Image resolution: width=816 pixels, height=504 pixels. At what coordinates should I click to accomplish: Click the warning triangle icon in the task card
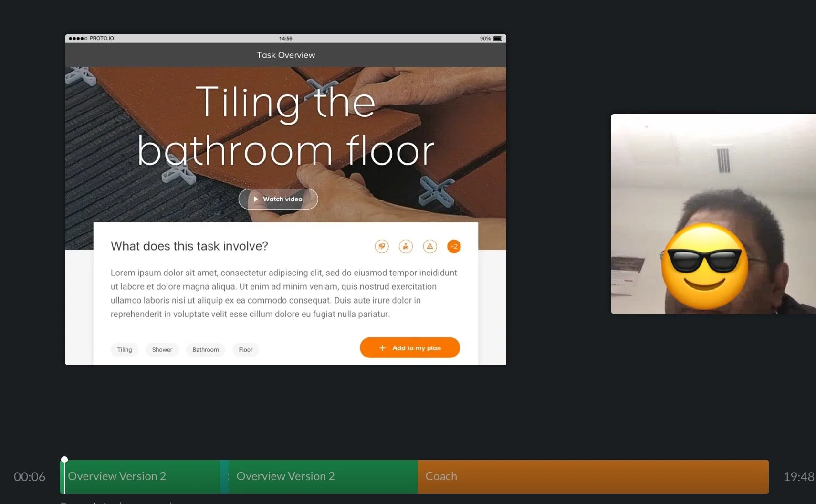click(x=430, y=246)
